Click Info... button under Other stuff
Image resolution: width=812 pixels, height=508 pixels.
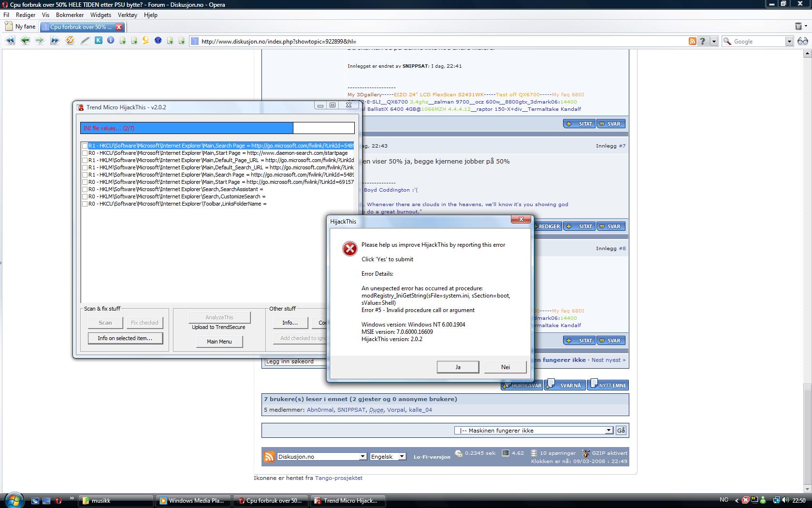click(290, 323)
